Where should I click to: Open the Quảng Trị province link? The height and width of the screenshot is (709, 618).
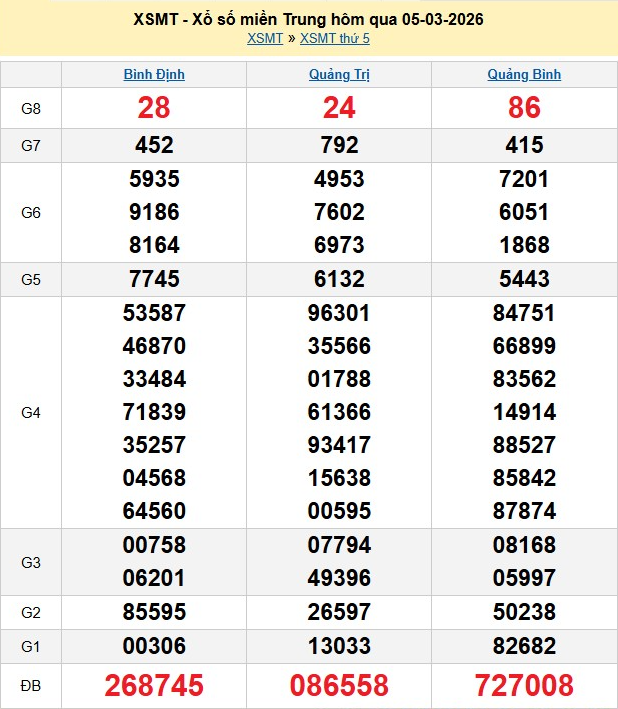coord(339,75)
